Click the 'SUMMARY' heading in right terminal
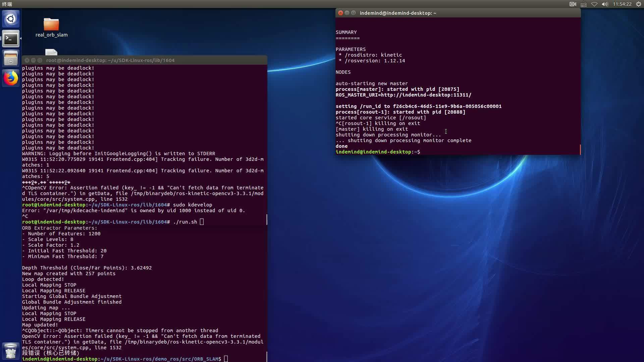Screen dimensions: 644x362 tap(346, 32)
